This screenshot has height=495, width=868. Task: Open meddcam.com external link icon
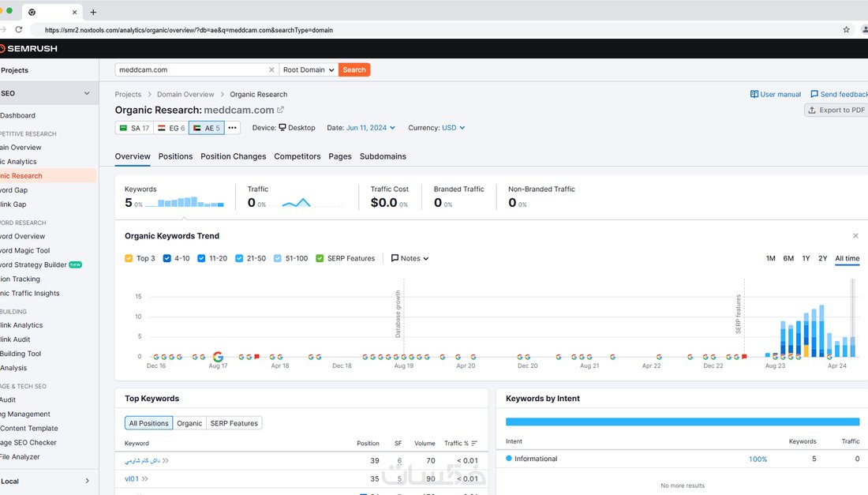tap(280, 110)
